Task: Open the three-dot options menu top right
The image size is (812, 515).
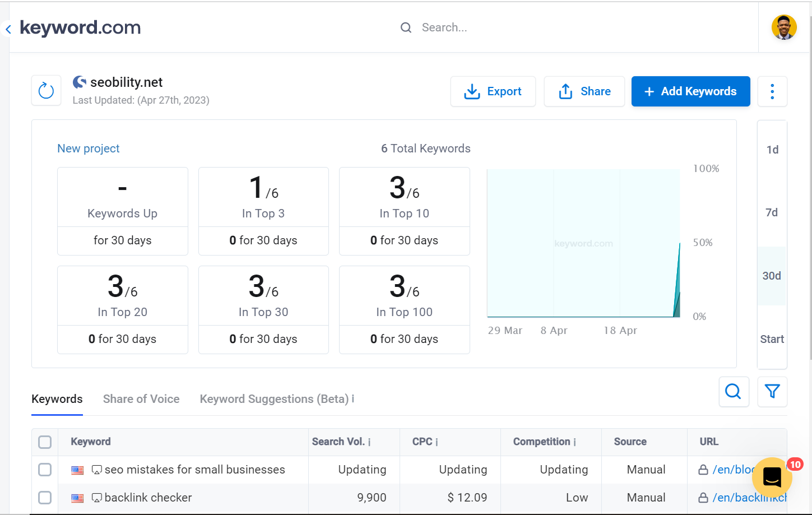Action: (x=772, y=91)
